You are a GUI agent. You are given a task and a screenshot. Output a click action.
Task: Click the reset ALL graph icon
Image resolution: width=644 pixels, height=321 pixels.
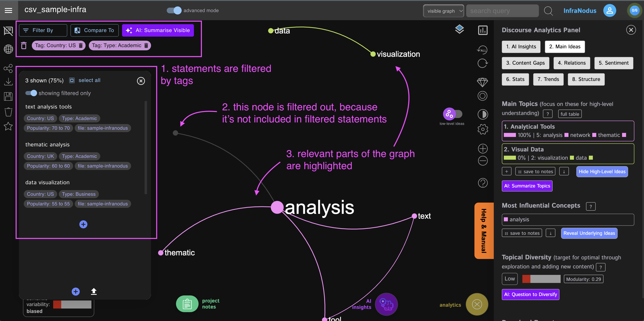click(482, 50)
